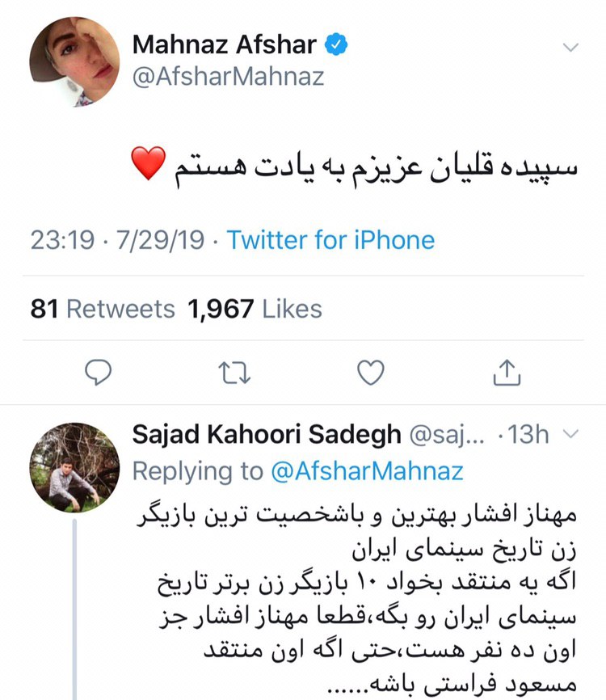View the 1,967 Likes list

point(255,308)
